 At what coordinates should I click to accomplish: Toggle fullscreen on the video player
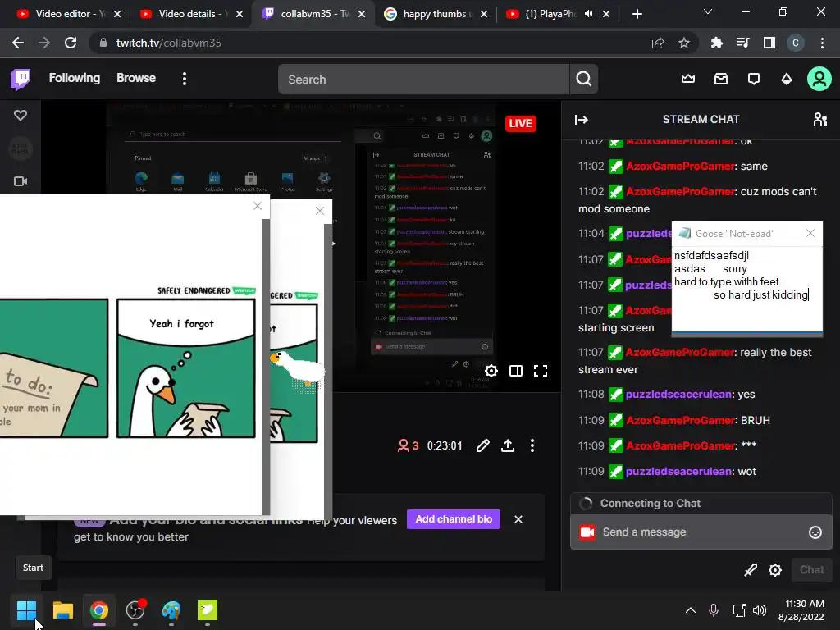541,371
